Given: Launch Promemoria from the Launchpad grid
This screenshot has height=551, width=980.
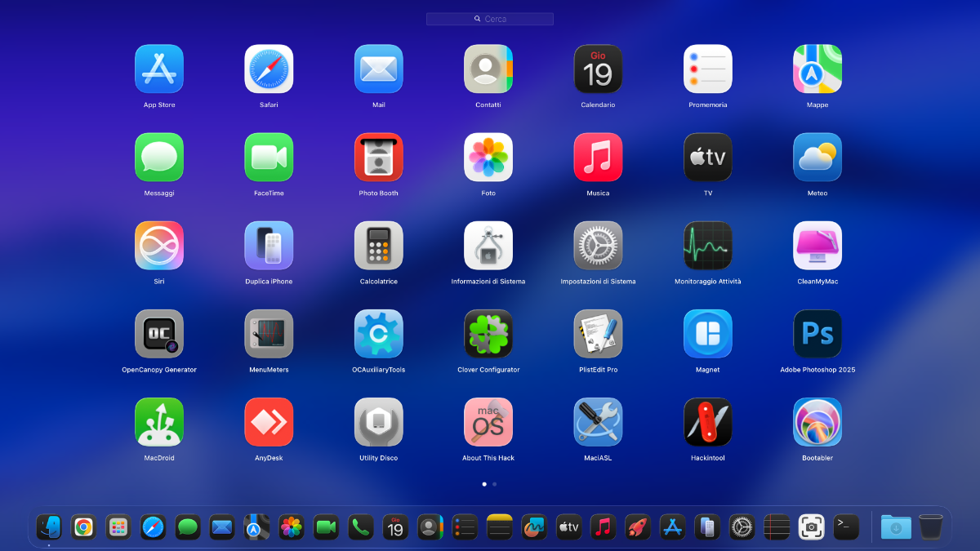Looking at the screenshot, I should (x=708, y=69).
